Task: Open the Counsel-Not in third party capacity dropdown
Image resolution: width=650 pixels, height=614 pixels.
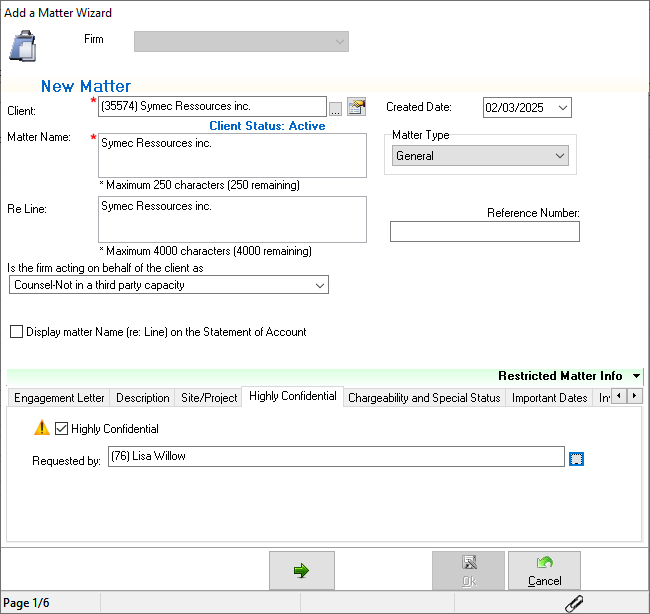Action: [169, 285]
